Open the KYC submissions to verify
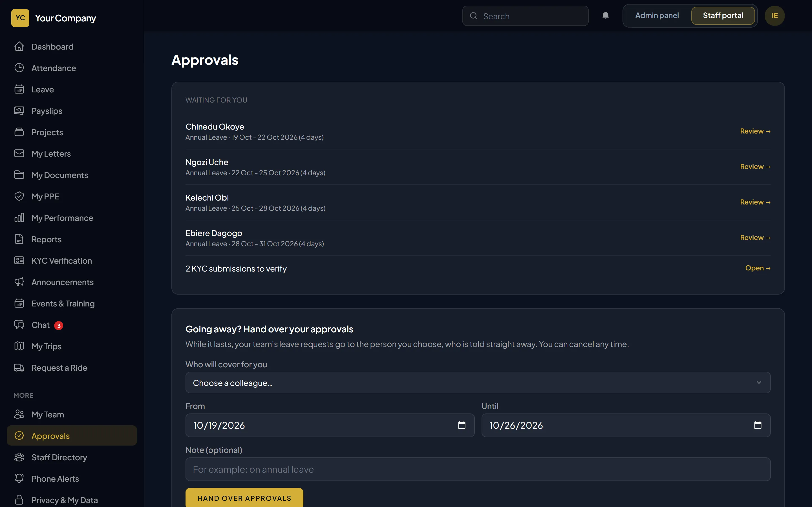Screen dimensions: 812x507 click(x=758, y=268)
